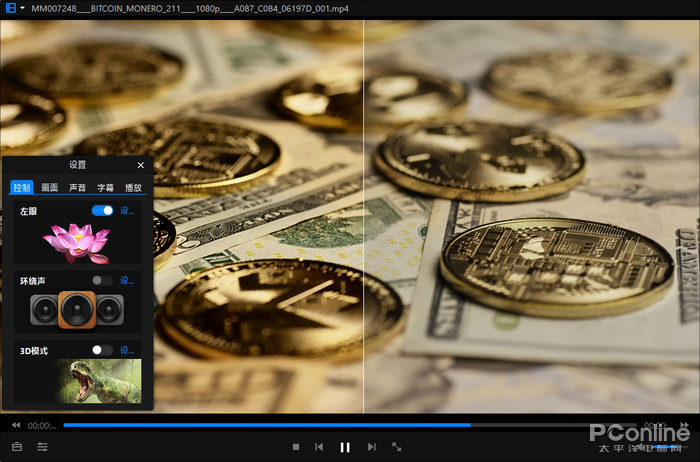Switch to the 控制 tab
Screen dimensions: 700x462
(x=21, y=187)
